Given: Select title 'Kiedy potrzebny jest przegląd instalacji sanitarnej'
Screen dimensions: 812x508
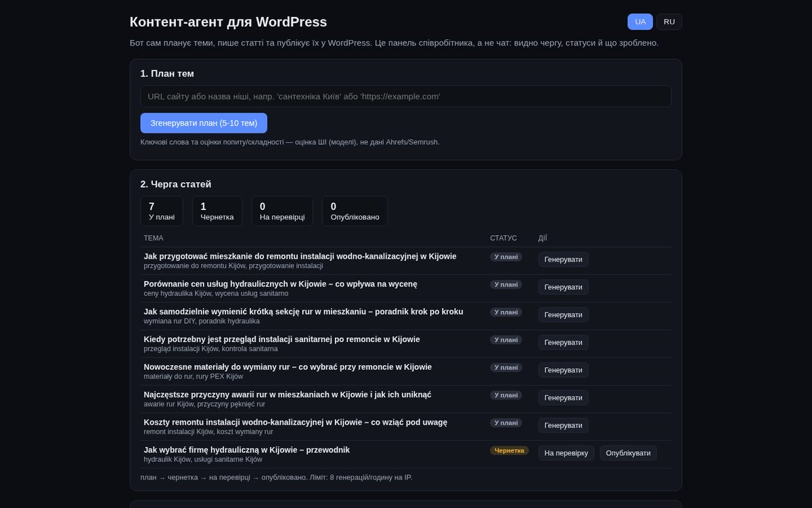Looking at the screenshot, I should (281, 339).
